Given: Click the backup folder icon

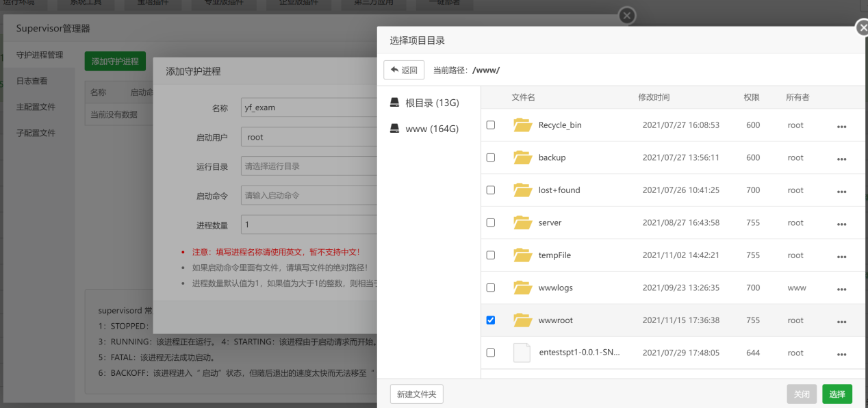Looking at the screenshot, I should 522,157.
